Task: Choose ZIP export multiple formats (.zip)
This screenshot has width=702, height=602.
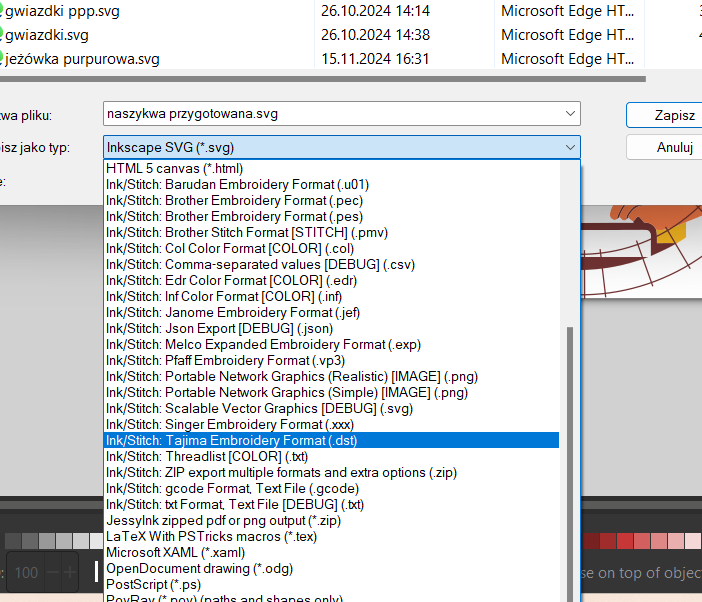Action: 331,473
